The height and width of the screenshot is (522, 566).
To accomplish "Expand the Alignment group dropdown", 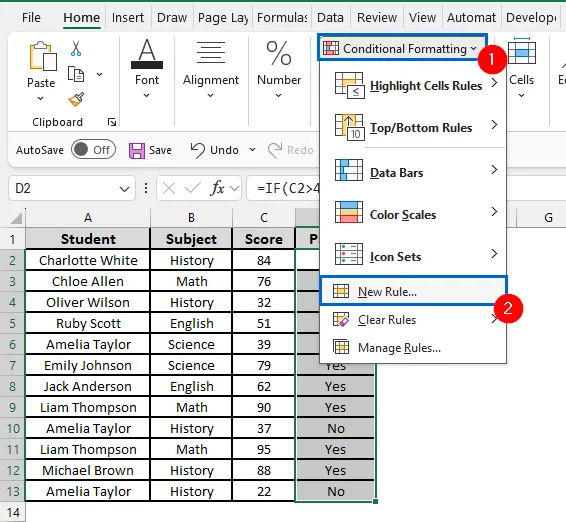I will pos(210,95).
